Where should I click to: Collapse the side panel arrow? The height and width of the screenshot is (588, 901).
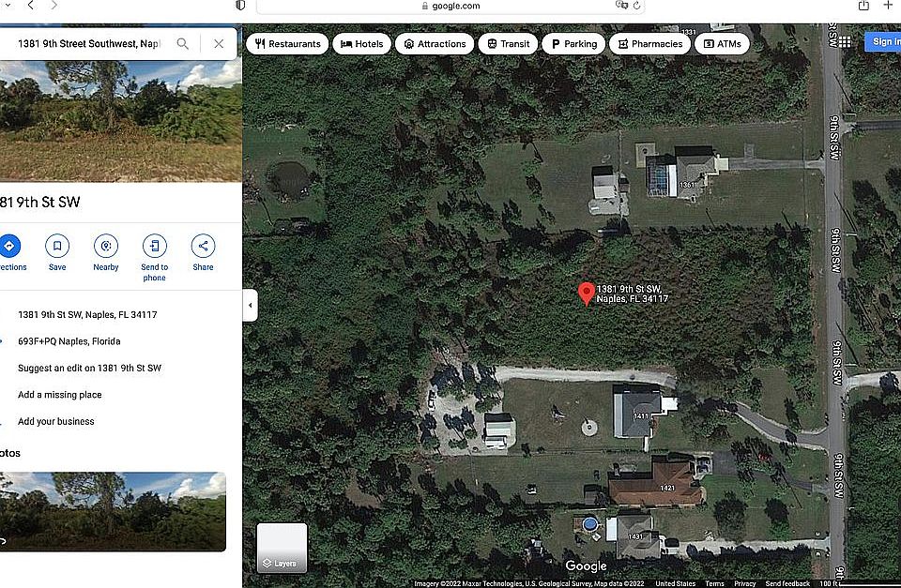click(250, 305)
